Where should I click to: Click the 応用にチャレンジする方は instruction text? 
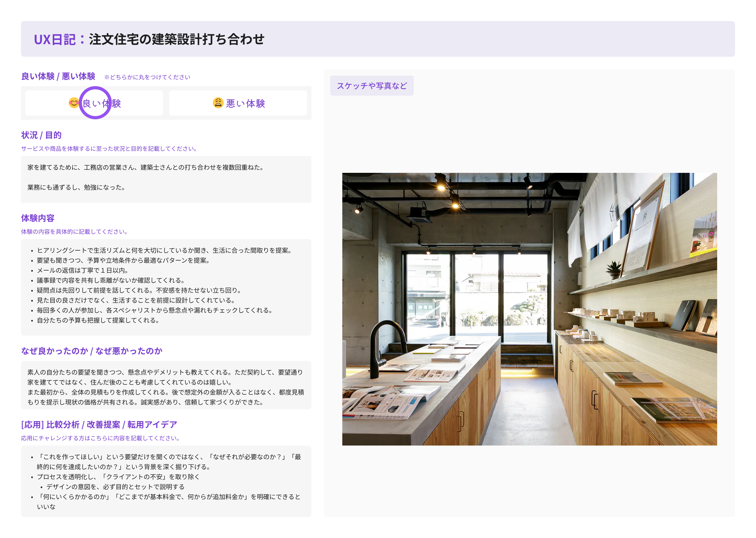coord(101,438)
